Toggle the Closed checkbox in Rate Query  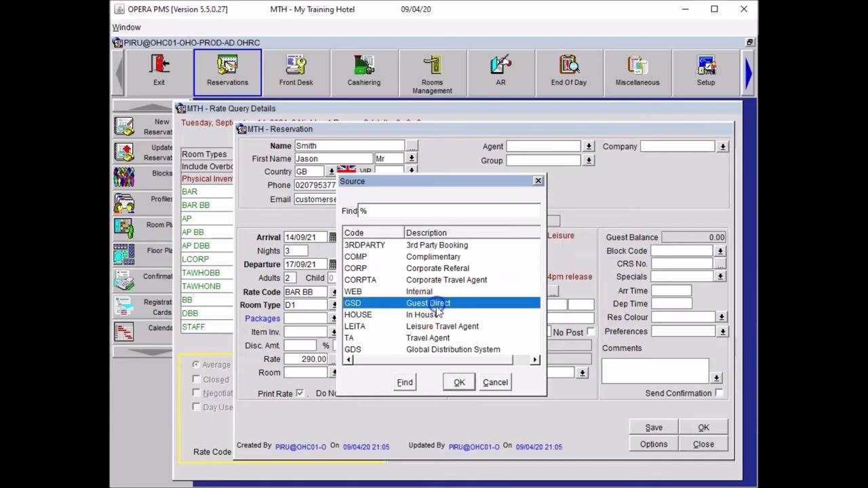pos(196,380)
